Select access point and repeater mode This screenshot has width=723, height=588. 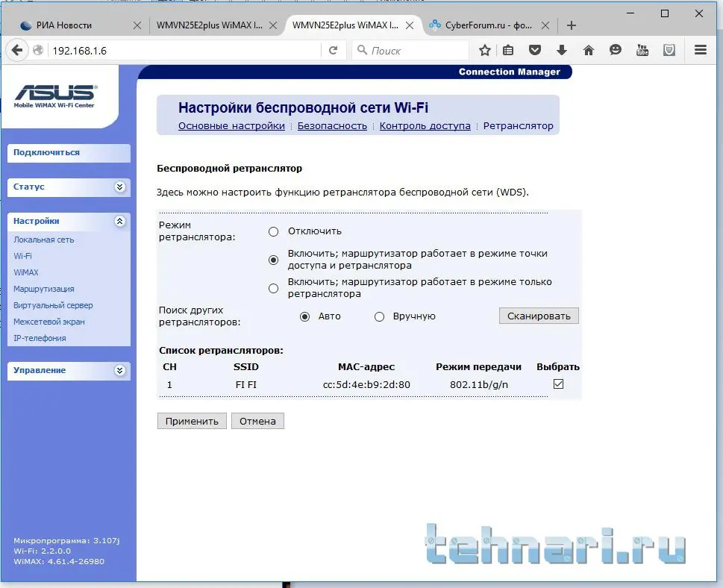(x=273, y=260)
